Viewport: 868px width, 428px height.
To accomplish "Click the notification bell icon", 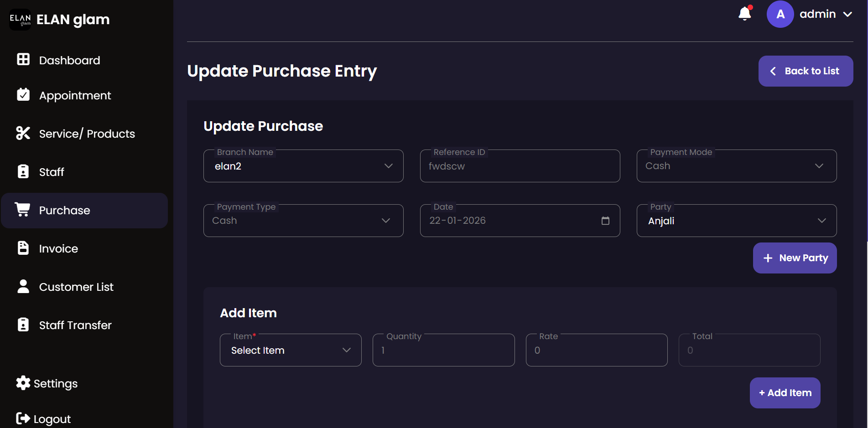I will coord(744,14).
